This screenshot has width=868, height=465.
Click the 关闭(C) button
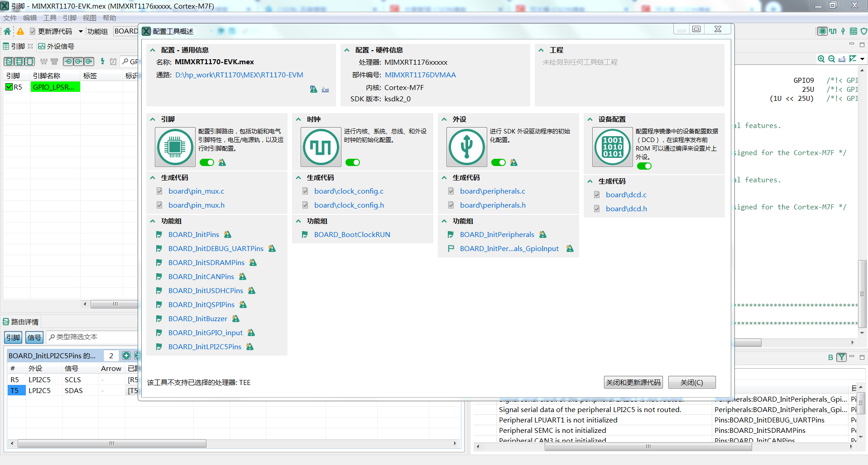692,382
